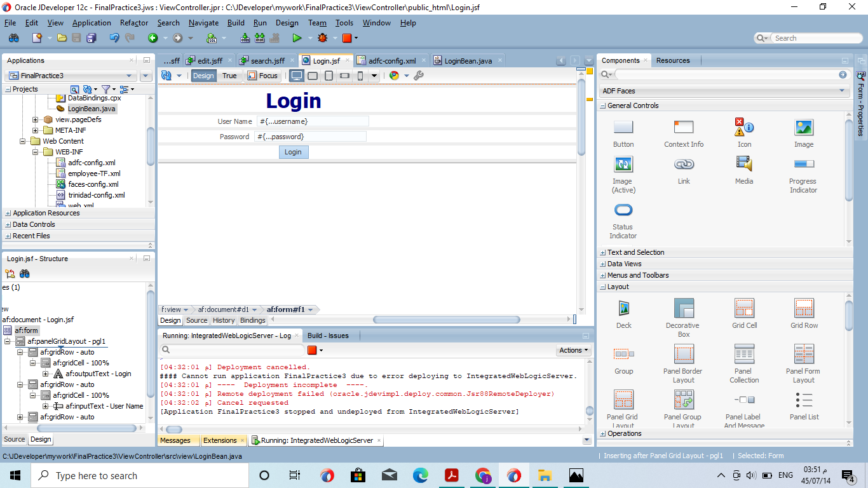
Task: Open the log Actions dropdown
Action: click(x=574, y=350)
